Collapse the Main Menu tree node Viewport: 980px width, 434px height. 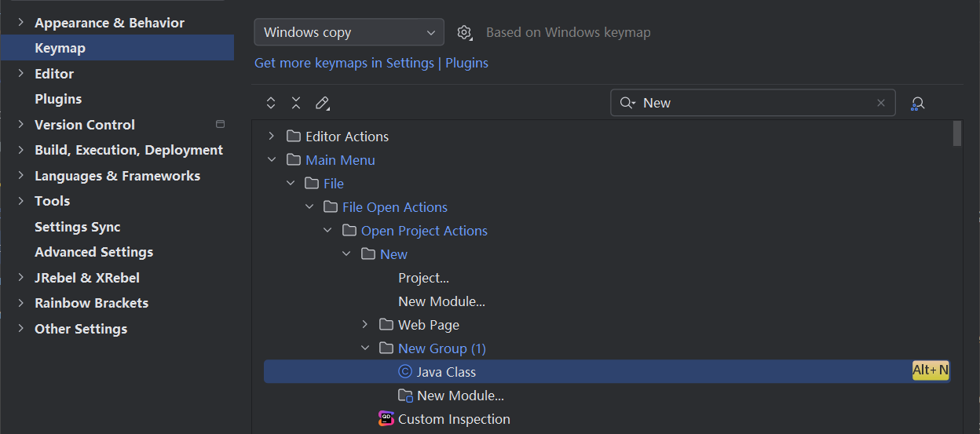(x=272, y=160)
